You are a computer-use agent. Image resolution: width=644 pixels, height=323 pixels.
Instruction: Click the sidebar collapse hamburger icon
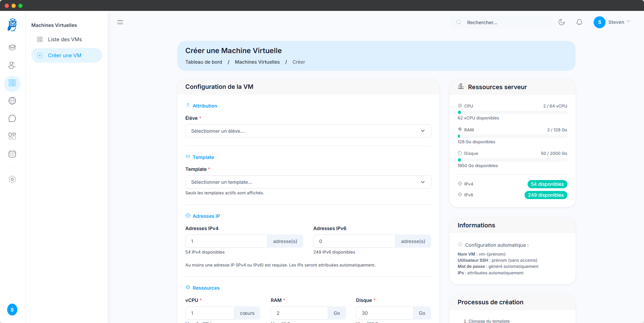click(x=120, y=22)
